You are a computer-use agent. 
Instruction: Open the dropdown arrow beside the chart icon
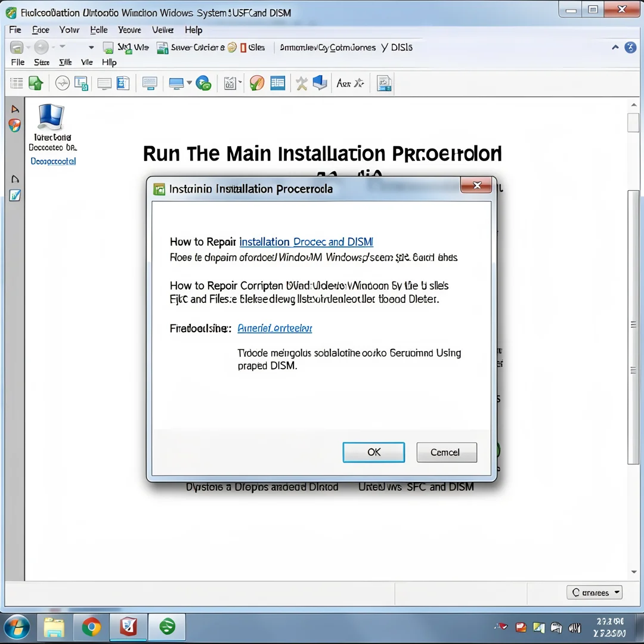240,82
